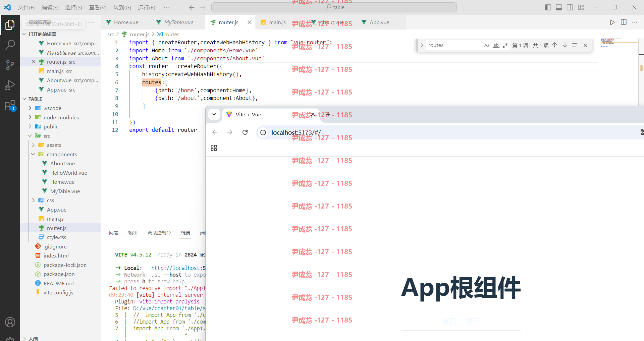Click the browser address bar URL
This screenshot has width=644, height=341.
pyautogui.click(x=296, y=132)
